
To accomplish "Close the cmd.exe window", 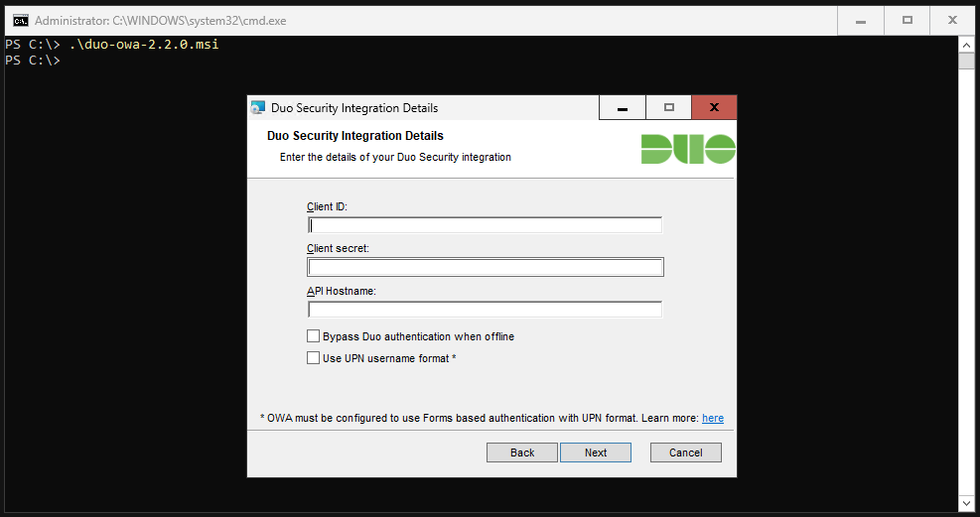I will [x=952, y=21].
